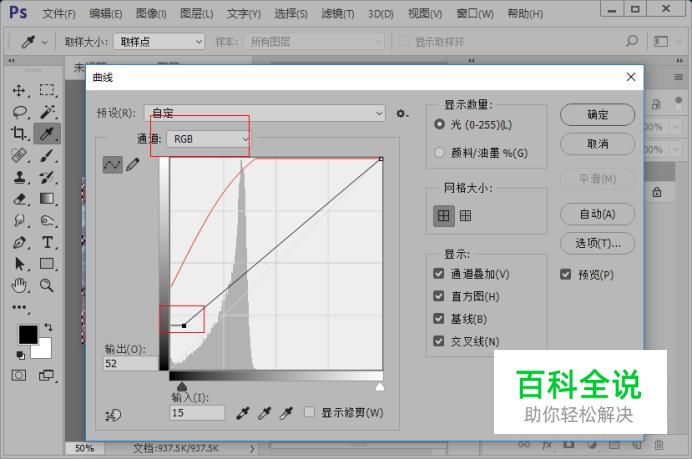The height and width of the screenshot is (459, 692).
Task: Toggle the Histogram checkbox
Action: point(439,296)
